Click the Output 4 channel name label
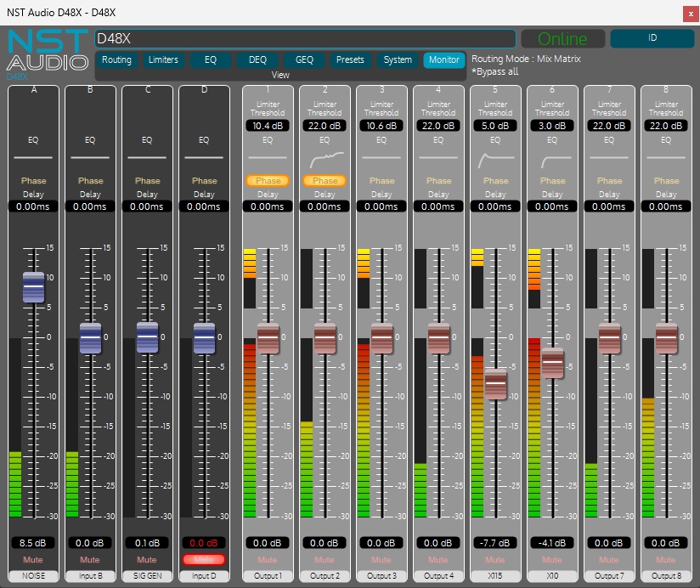The height and width of the screenshot is (588, 700). point(438,576)
